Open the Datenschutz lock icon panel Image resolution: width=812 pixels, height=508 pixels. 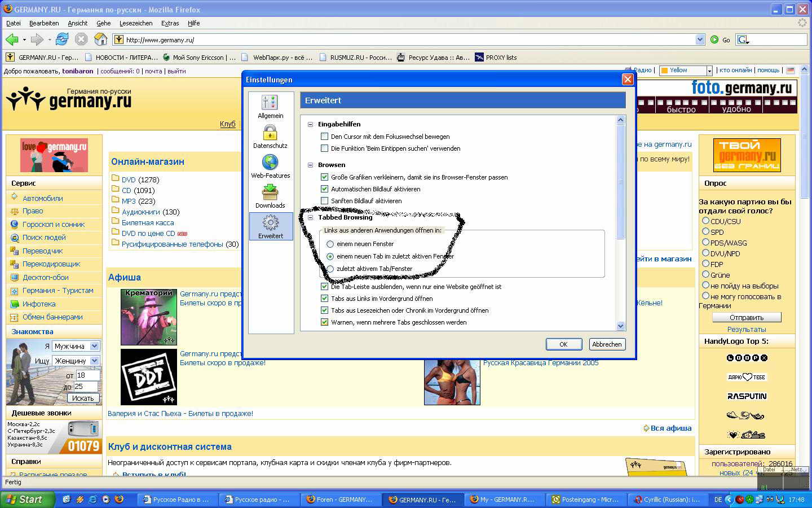[x=270, y=133]
